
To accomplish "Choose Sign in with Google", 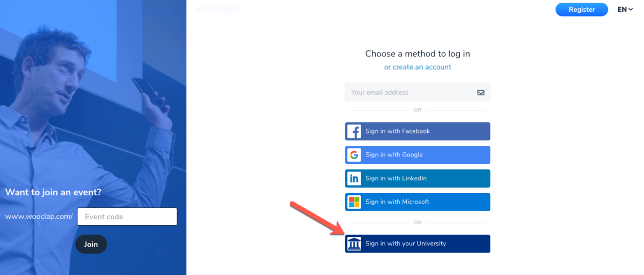I will (x=418, y=155).
